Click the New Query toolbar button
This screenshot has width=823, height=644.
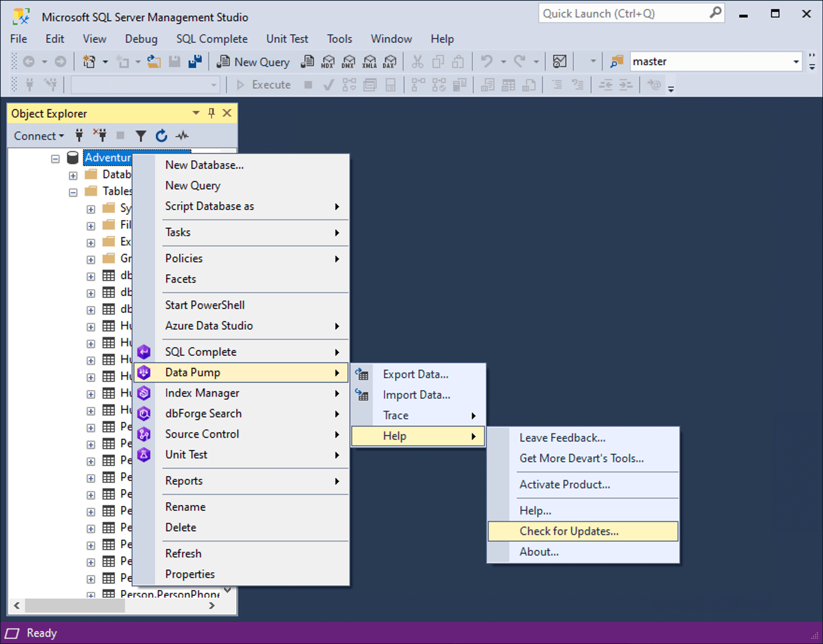(x=253, y=62)
